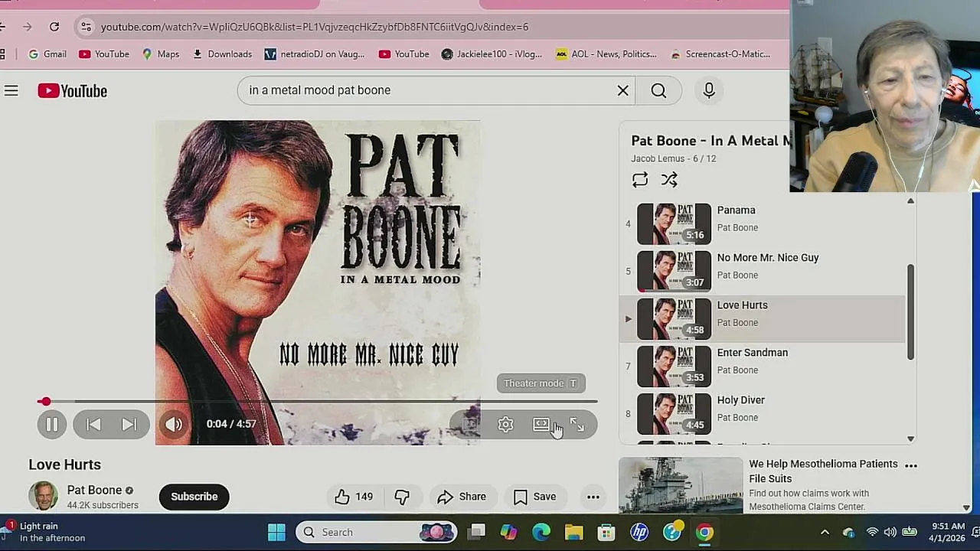Open Microsoft Edge from the taskbar

point(541,532)
